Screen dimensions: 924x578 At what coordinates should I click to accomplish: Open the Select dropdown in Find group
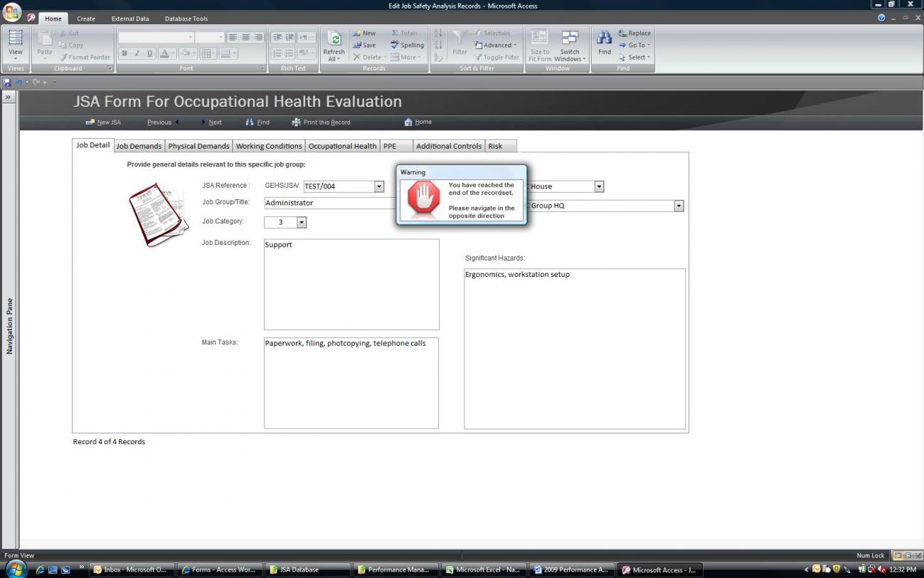tap(634, 57)
